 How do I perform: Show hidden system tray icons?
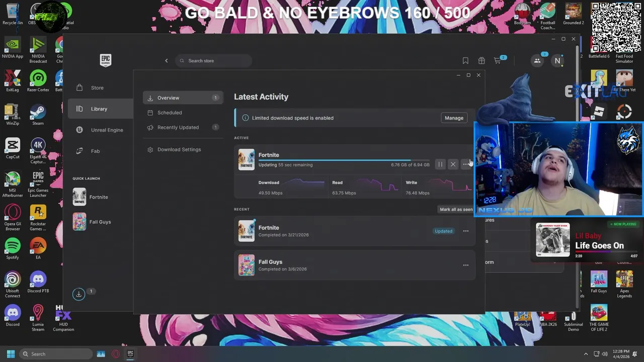[586, 354]
